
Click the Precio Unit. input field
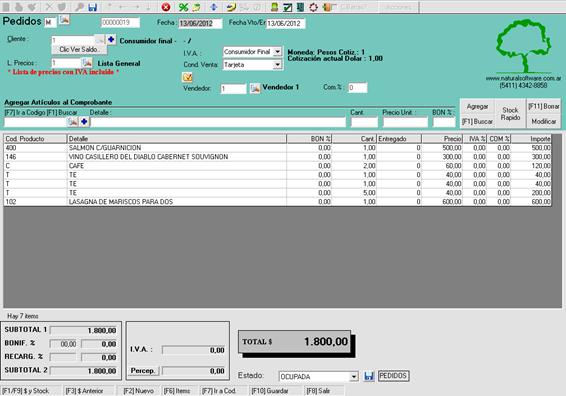pyautogui.click(x=405, y=122)
